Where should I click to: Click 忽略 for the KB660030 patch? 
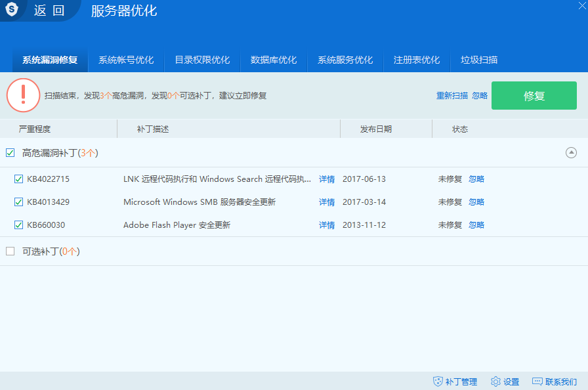click(x=476, y=225)
